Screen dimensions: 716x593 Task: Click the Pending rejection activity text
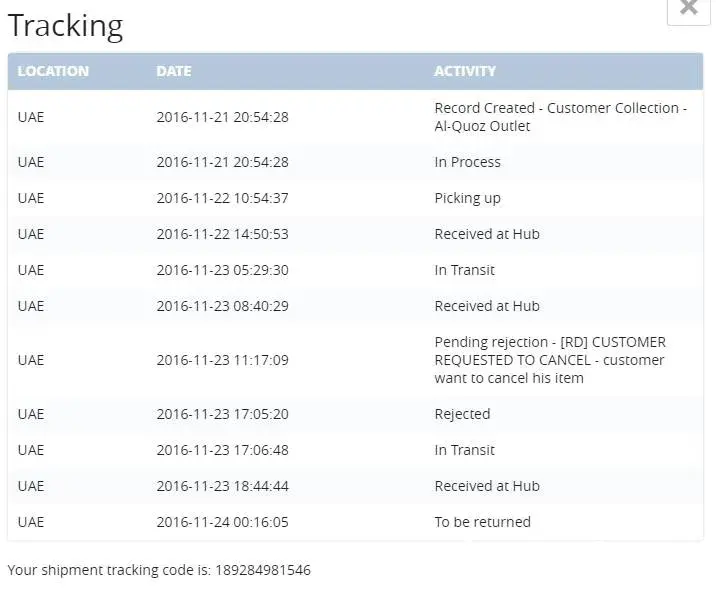click(x=549, y=360)
